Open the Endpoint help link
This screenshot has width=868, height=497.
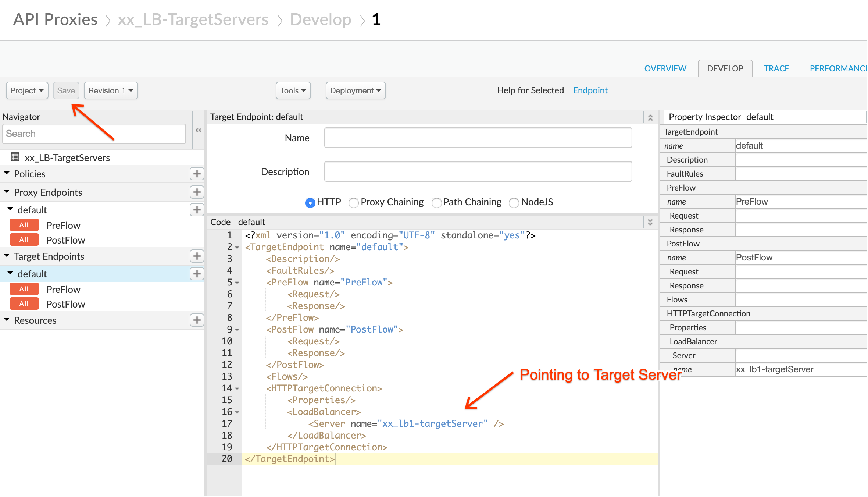click(x=590, y=90)
